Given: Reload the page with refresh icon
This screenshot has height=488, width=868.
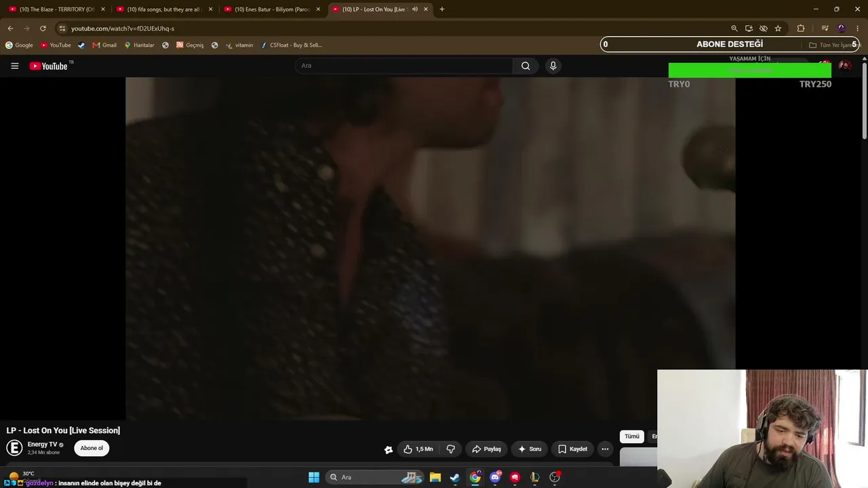Looking at the screenshot, I should 43,28.
